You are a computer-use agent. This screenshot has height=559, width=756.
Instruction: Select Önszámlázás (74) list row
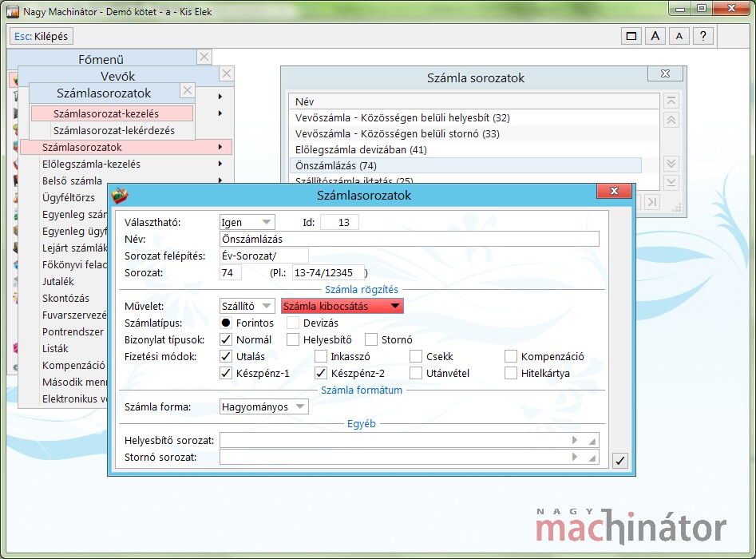(x=465, y=165)
